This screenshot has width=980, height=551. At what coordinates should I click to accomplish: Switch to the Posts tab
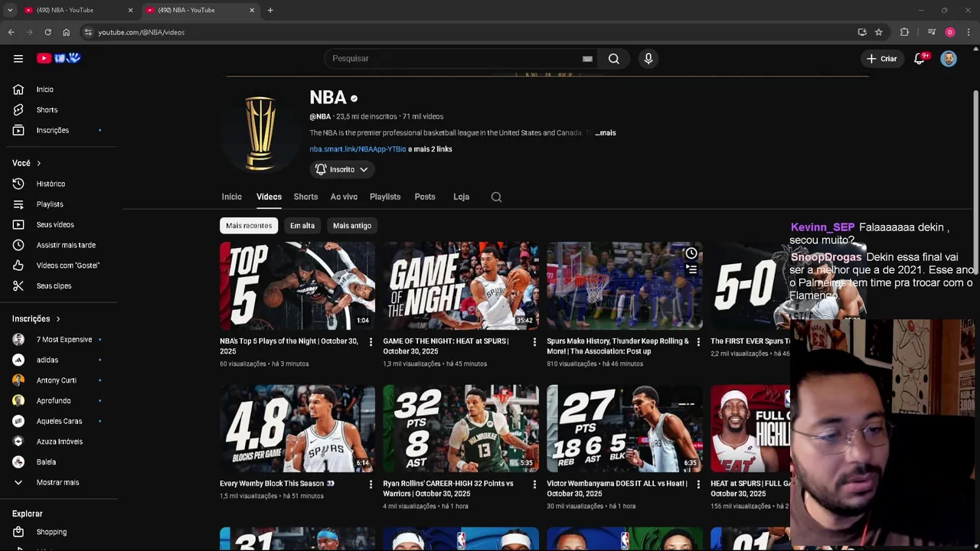425,197
